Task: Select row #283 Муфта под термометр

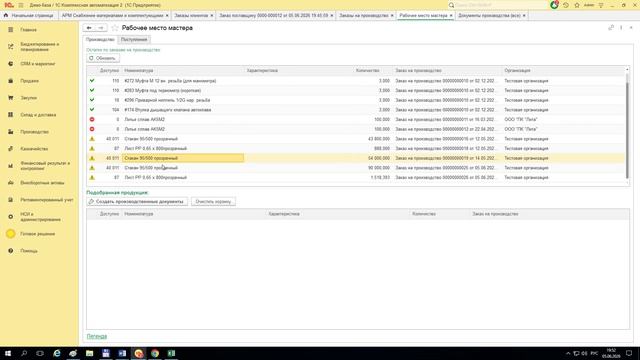Action: 356,91
